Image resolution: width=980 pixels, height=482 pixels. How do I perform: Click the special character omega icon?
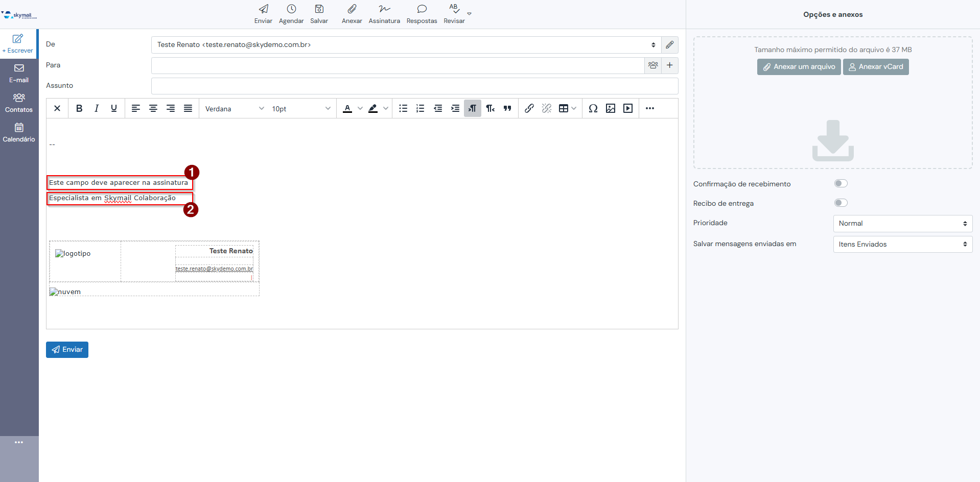(x=593, y=108)
